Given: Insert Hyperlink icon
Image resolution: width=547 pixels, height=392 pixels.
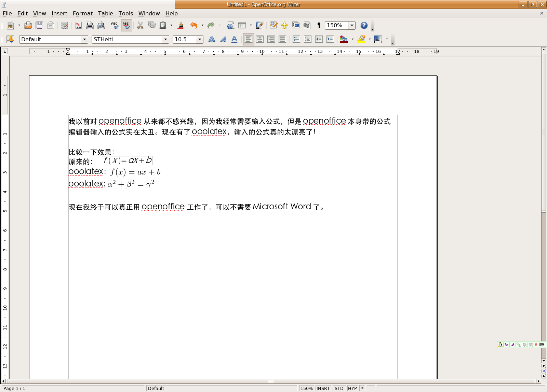Looking at the screenshot, I should point(231,25).
